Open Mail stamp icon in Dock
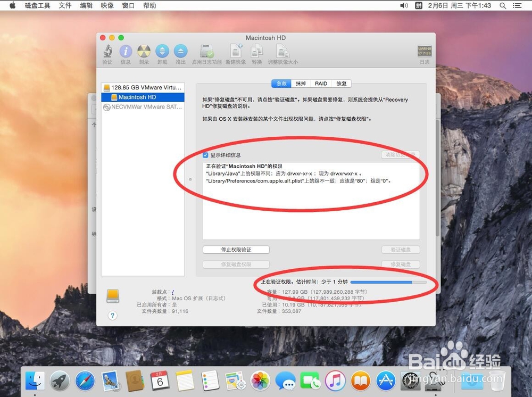Screen dimensions: 532x397 click(110, 381)
